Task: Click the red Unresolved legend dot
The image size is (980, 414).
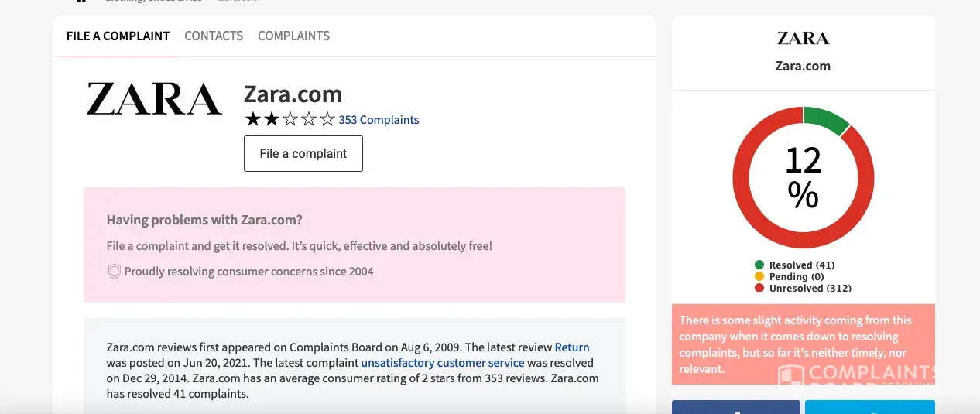Action: click(x=759, y=289)
